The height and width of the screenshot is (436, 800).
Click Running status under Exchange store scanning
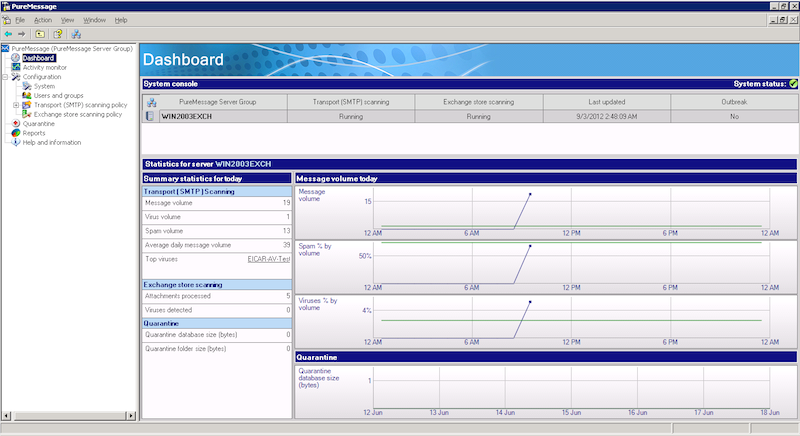click(x=479, y=116)
